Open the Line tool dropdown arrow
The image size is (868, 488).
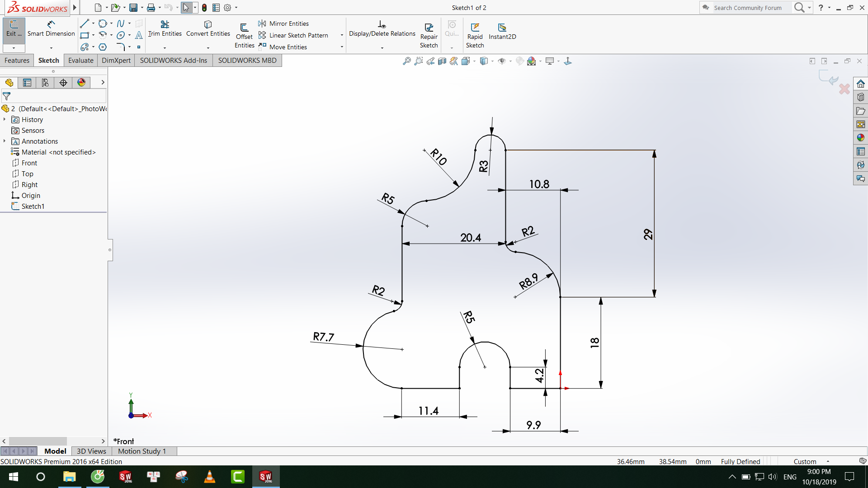tap(93, 23)
